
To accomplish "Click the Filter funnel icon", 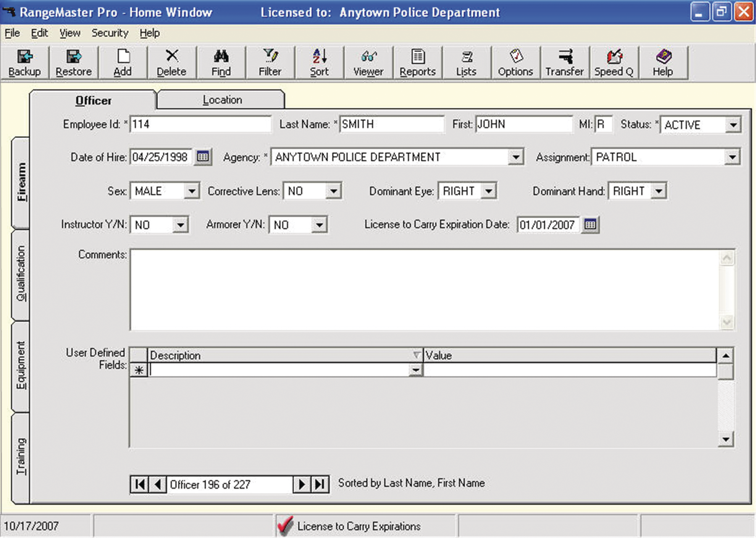I will [270, 63].
